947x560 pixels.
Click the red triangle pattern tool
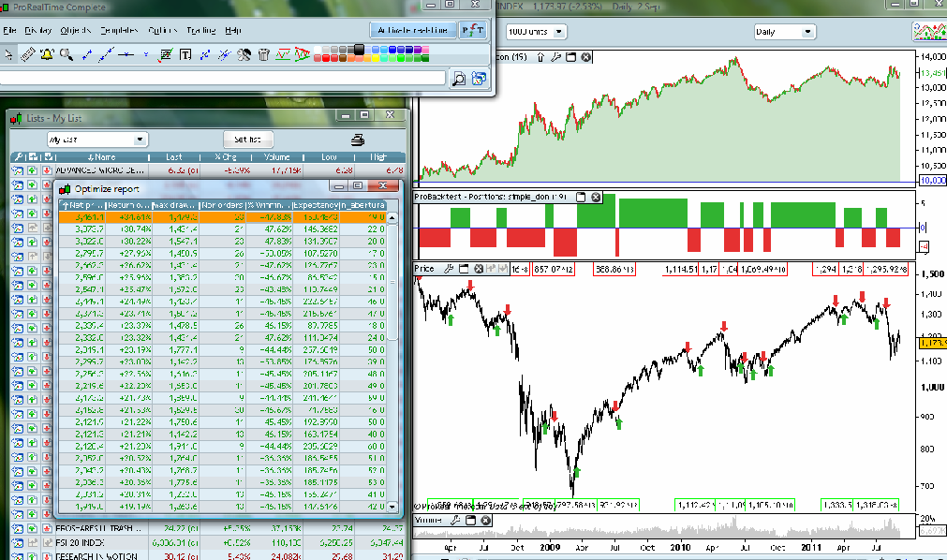302,55
